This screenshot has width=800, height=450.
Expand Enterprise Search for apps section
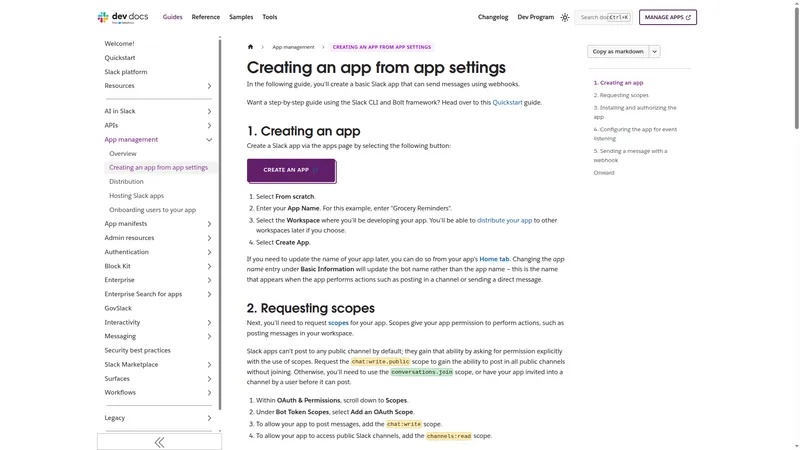tap(209, 294)
